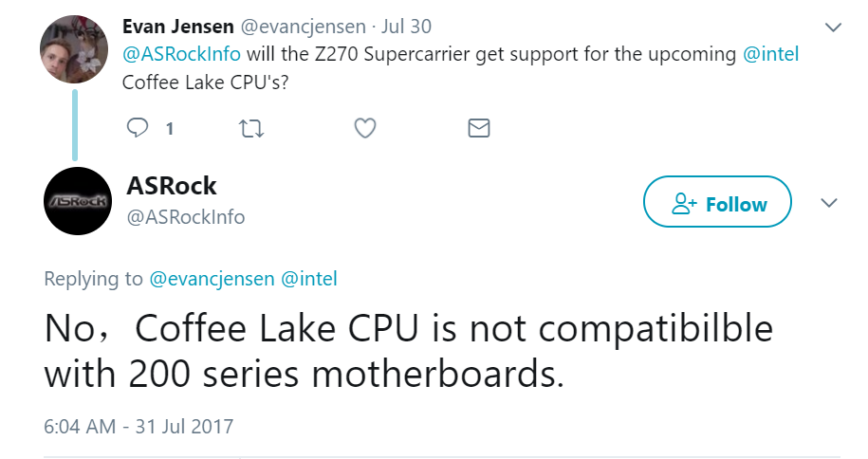Open the @ASRockInfo mention in Evan's tweet
This screenshot has width=868, height=459.
(181, 54)
